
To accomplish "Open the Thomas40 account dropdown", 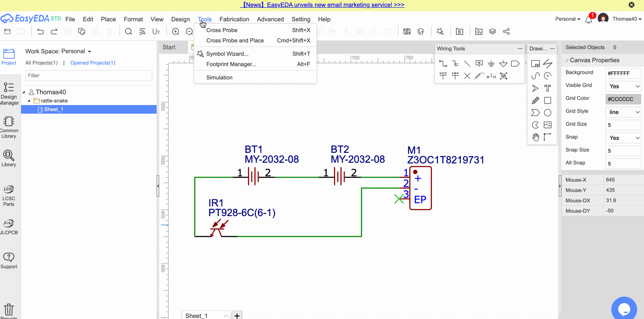I will 627,19.
